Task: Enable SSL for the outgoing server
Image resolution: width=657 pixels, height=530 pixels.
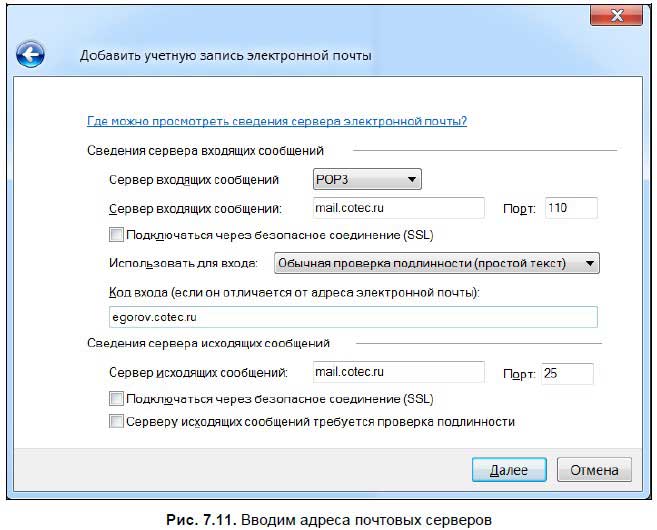Action: [x=116, y=399]
